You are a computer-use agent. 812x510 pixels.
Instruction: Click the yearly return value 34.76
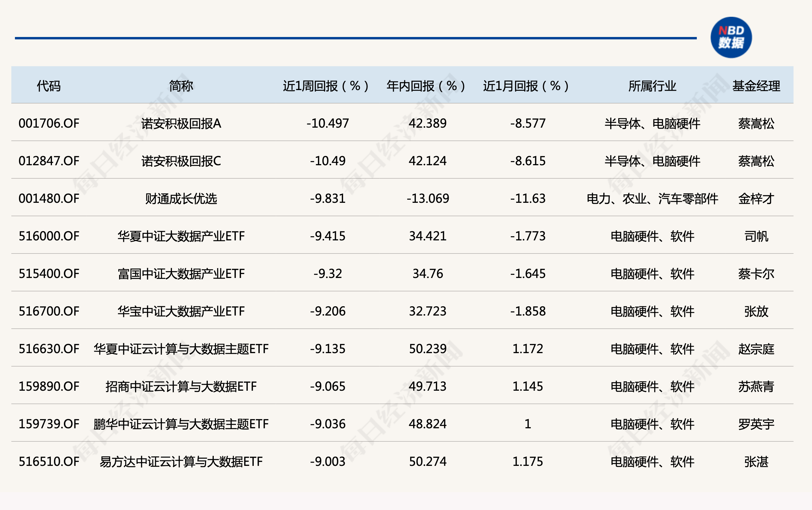click(x=427, y=273)
